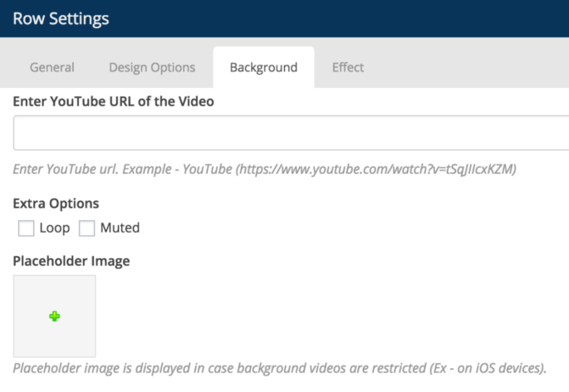Image resolution: width=569 pixels, height=392 pixels.
Task: Click the Loop option label text
Action: [55, 228]
